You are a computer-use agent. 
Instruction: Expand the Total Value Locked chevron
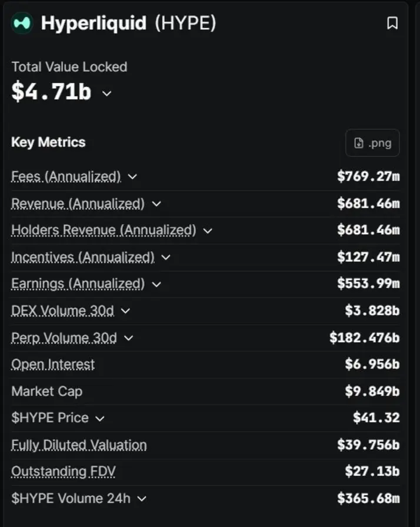click(x=106, y=93)
